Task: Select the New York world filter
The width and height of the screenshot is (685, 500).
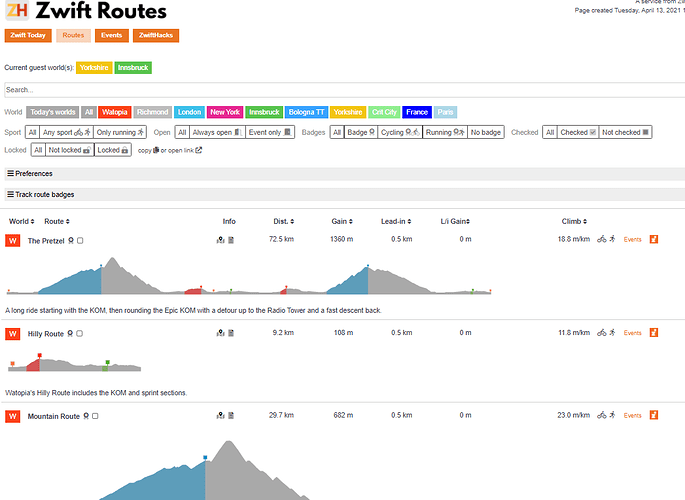Action: pyautogui.click(x=225, y=112)
